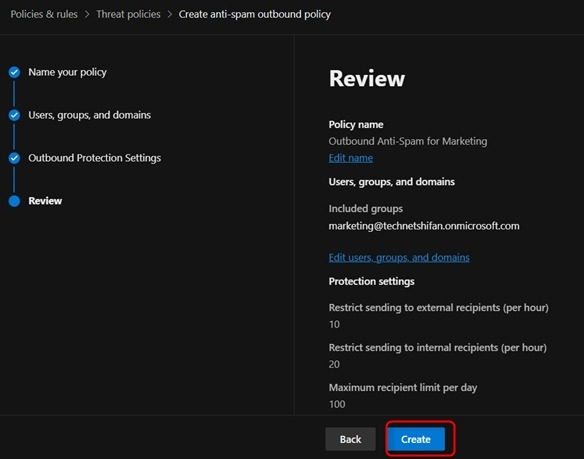Image resolution: width=584 pixels, height=459 pixels.
Task: Navigate to Policies & rules breadcrumb
Action: click(44, 14)
